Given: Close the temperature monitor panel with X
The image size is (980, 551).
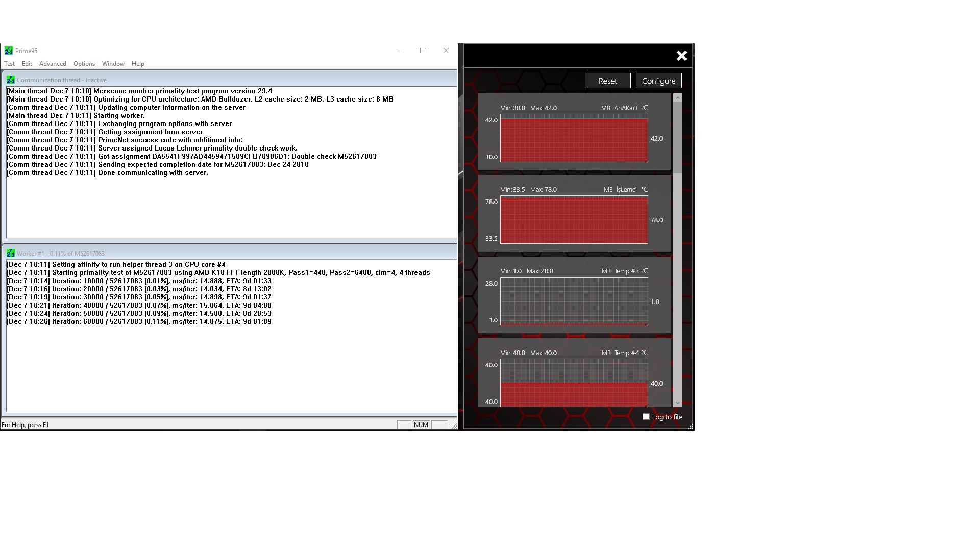Looking at the screenshot, I should pyautogui.click(x=681, y=56).
